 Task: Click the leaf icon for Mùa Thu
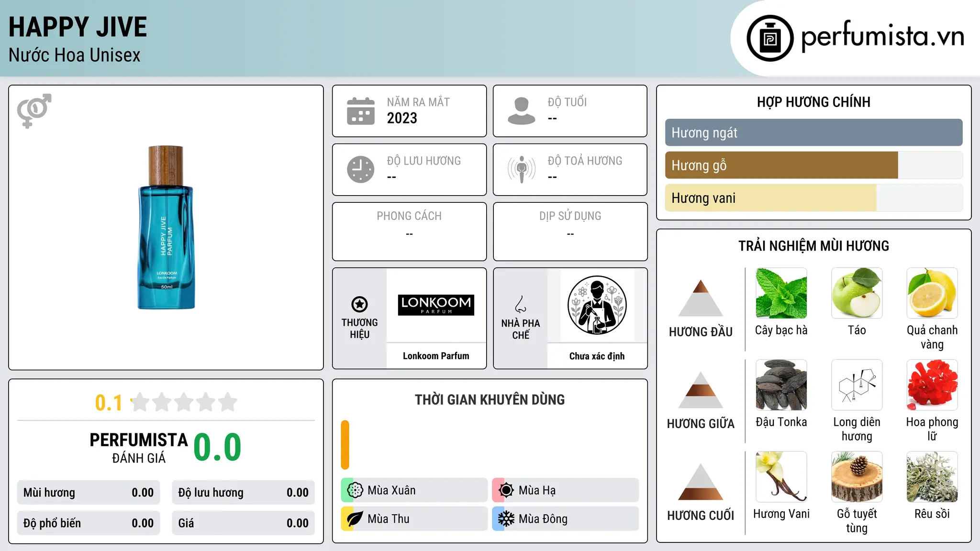coord(355,519)
